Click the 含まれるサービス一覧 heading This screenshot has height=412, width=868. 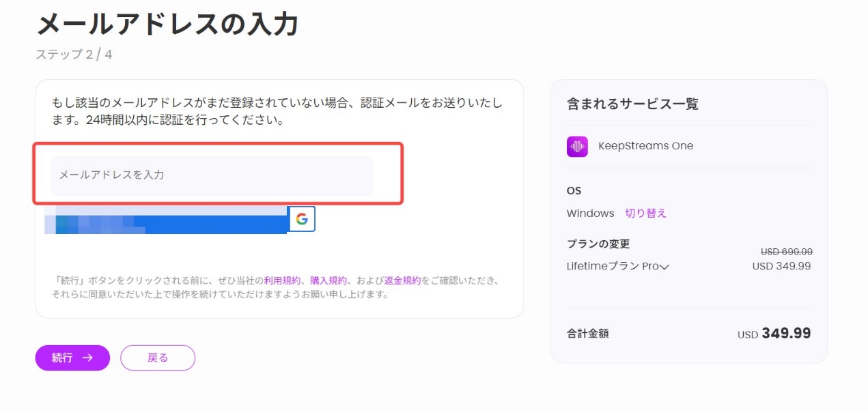(x=632, y=104)
